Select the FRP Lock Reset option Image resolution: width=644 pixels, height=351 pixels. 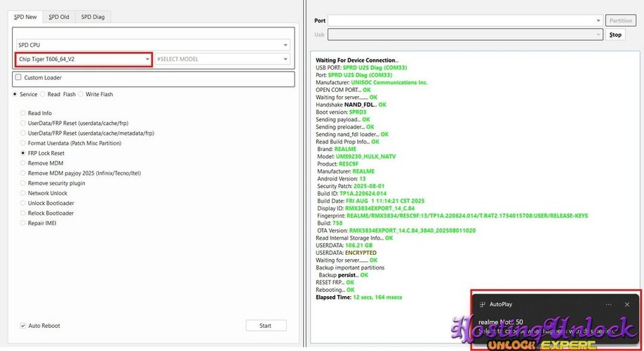click(23, 153)
